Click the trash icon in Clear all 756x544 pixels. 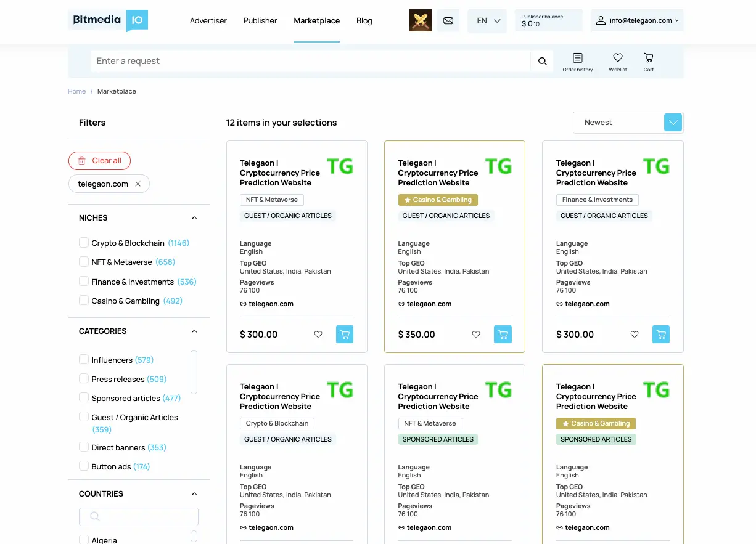click(82, 161)
